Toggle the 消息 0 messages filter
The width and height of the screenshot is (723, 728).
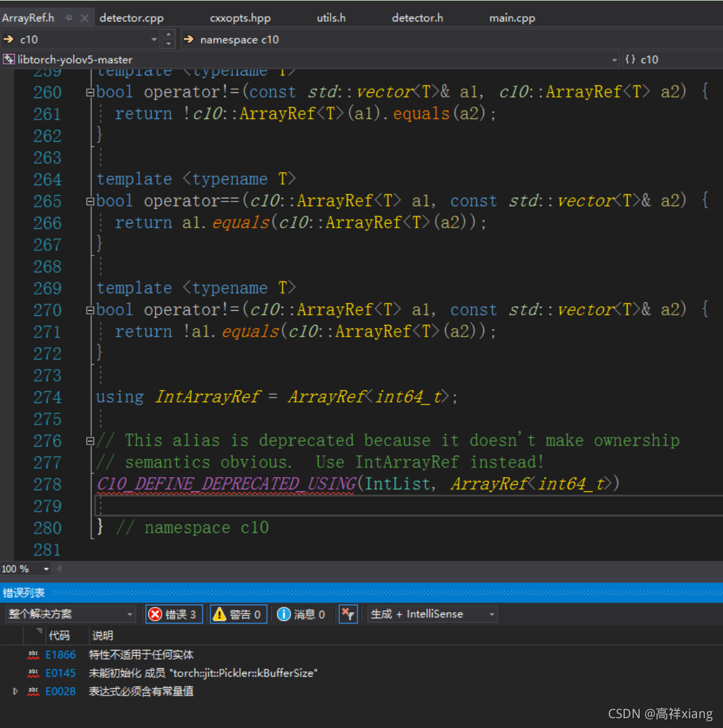click(302, 614)
